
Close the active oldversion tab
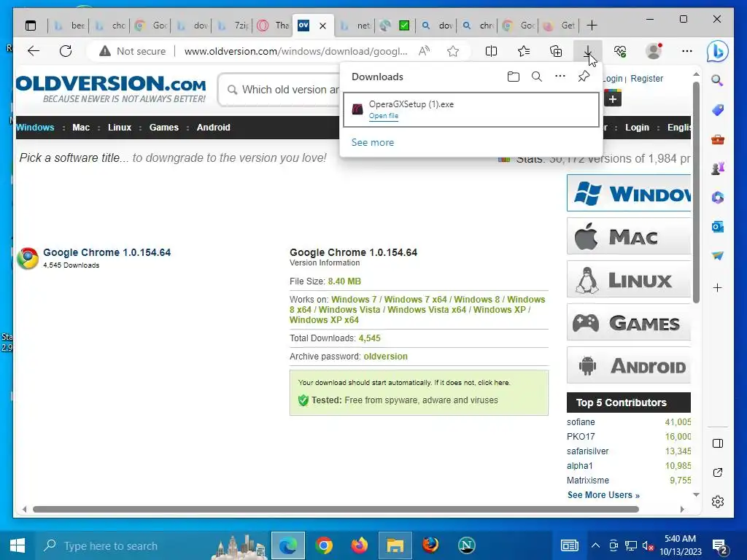tap(323, 26)
